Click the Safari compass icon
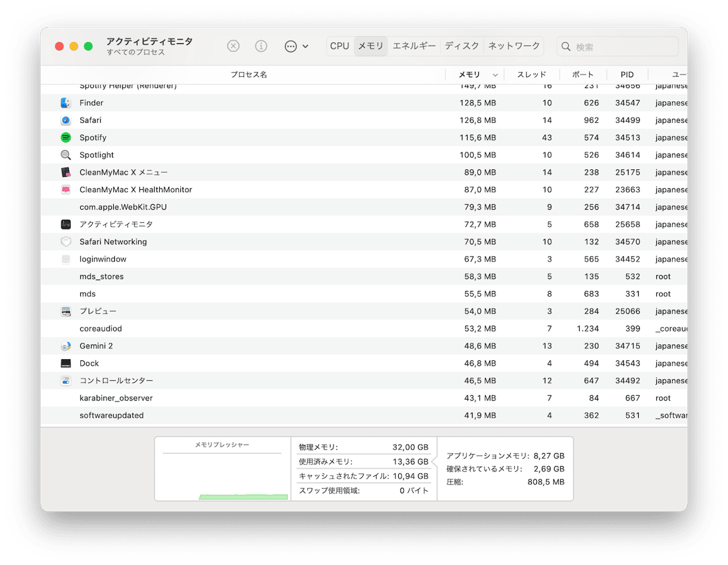This screenshot has width=728, height=565. 66,120
